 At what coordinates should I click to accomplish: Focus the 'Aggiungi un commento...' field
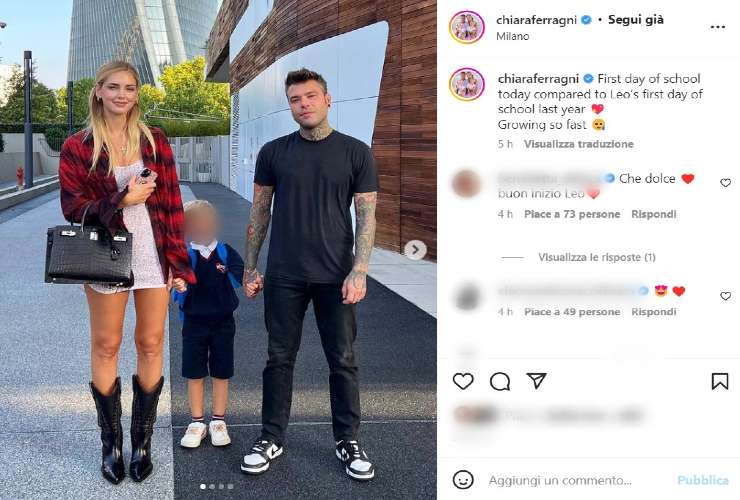pos(560,480)
